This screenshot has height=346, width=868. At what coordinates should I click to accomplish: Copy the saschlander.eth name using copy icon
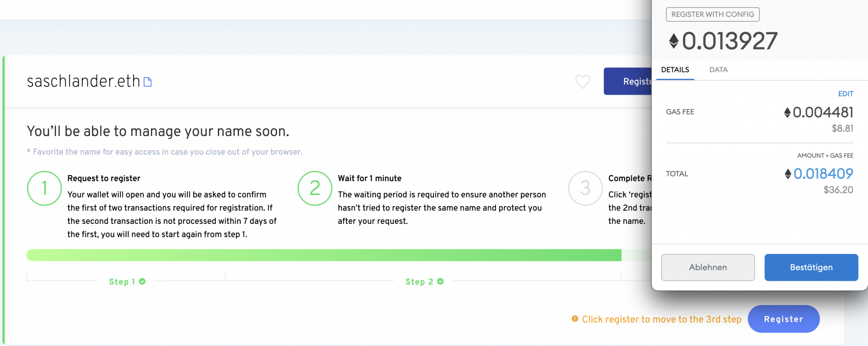pos(147,82)
